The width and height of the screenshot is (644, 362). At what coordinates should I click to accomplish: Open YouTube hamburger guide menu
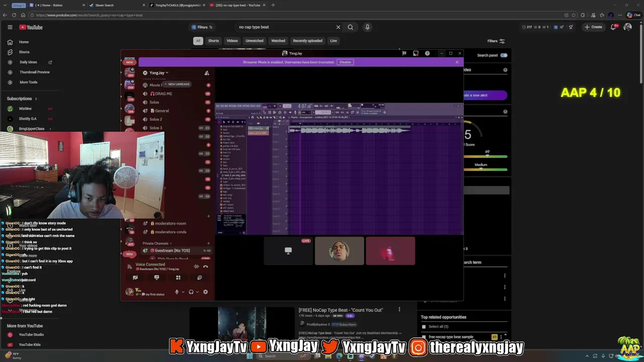(10, 27)
